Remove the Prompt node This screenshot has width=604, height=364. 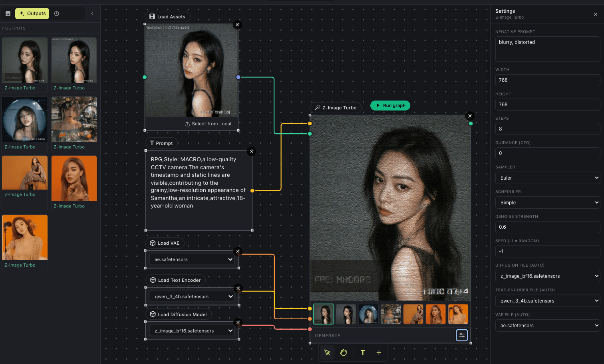251,151
